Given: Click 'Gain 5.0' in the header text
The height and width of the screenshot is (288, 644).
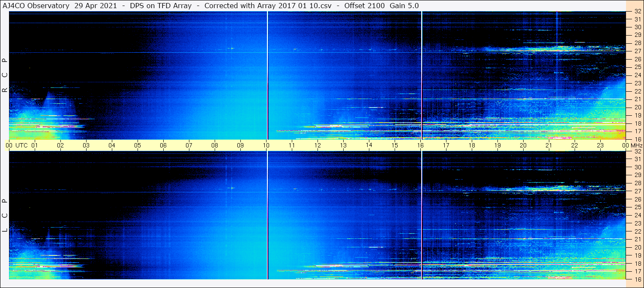Looking at the screenshot, I should (404, 6).
